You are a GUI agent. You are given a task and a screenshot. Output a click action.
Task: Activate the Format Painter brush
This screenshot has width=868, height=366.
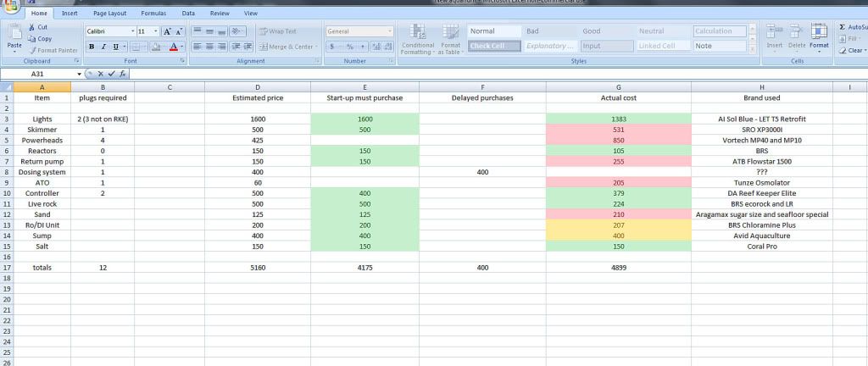pos(53,50)
